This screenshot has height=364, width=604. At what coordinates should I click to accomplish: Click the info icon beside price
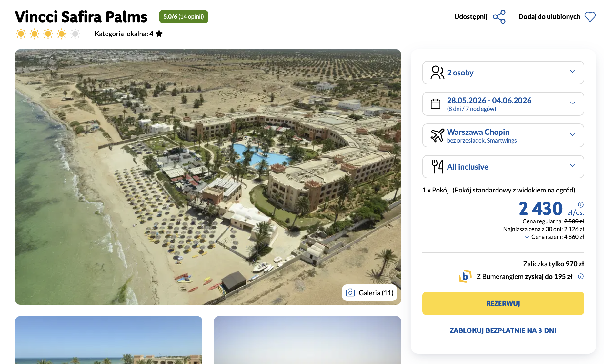pos(580,205)
